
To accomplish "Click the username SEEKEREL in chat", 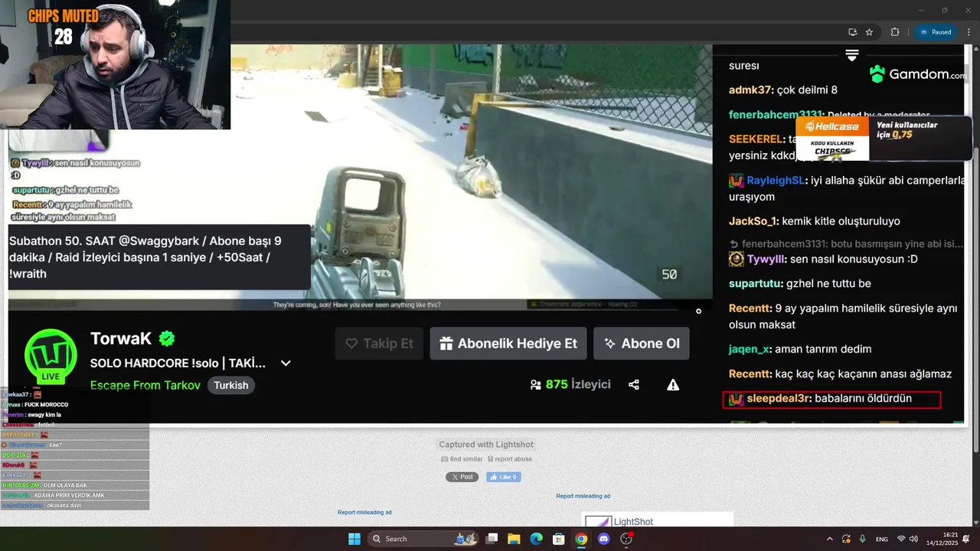I will pyautogui.click(x=756, y=139).
